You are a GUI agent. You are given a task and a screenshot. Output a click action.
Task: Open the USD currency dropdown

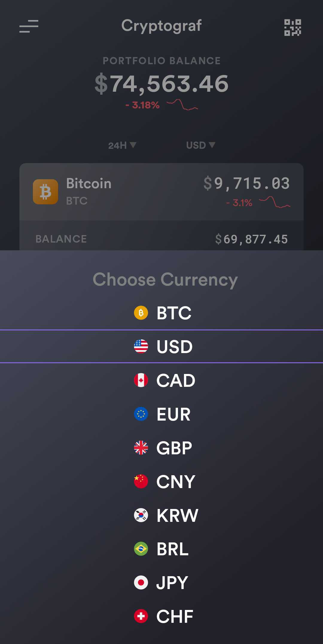(x=200, y=145)
